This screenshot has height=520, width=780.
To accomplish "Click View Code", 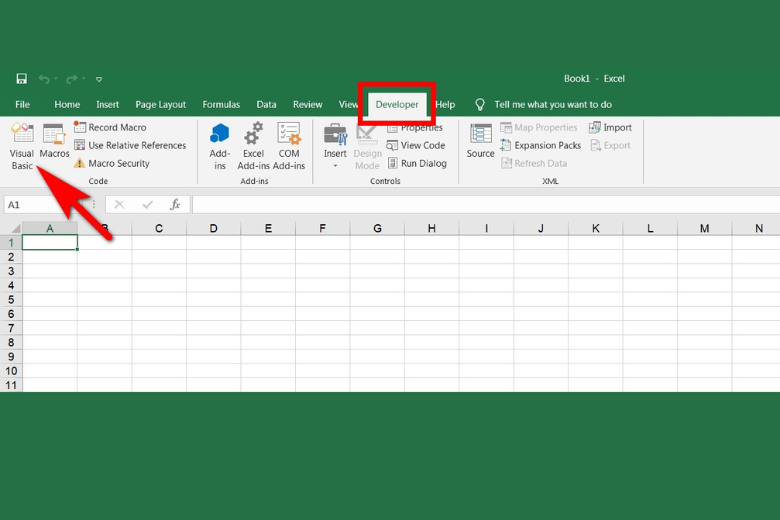I will click(x=415, y=145).
